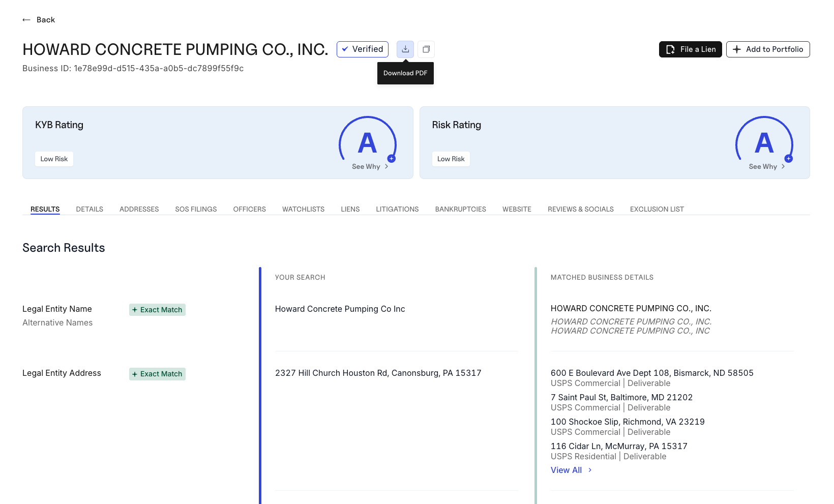
Task: Click the YOUR SEARCH column header
Action: [300, 278]
